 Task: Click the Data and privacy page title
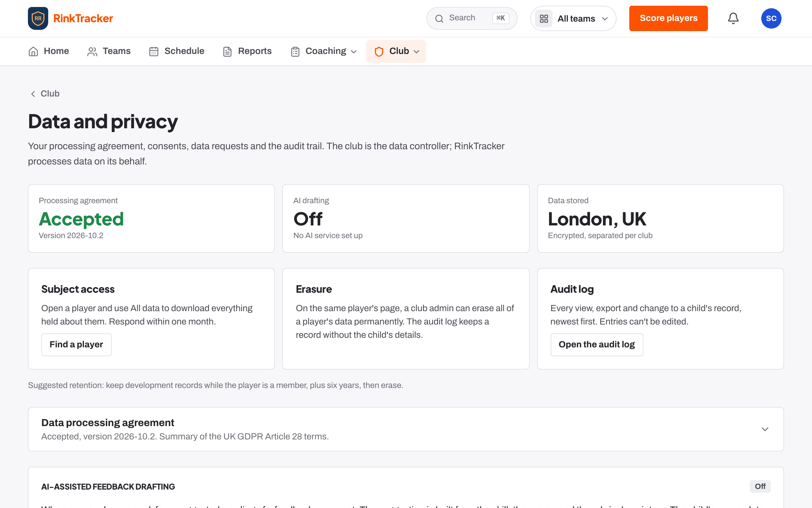coord(103,122)
